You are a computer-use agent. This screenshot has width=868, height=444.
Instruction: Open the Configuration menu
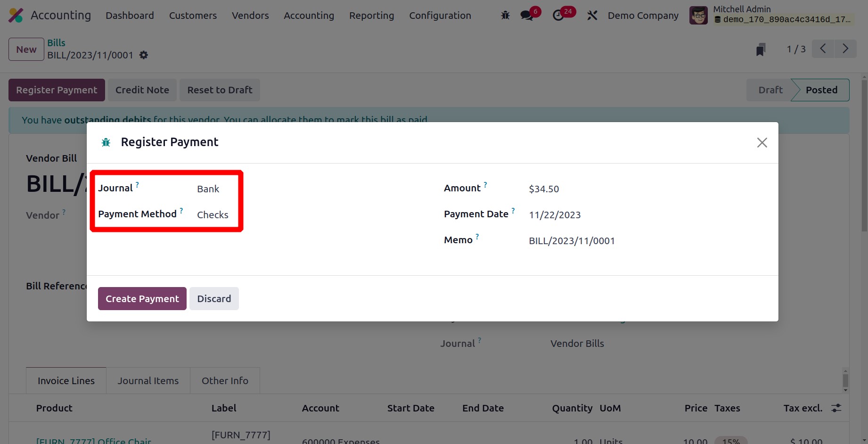440,16
